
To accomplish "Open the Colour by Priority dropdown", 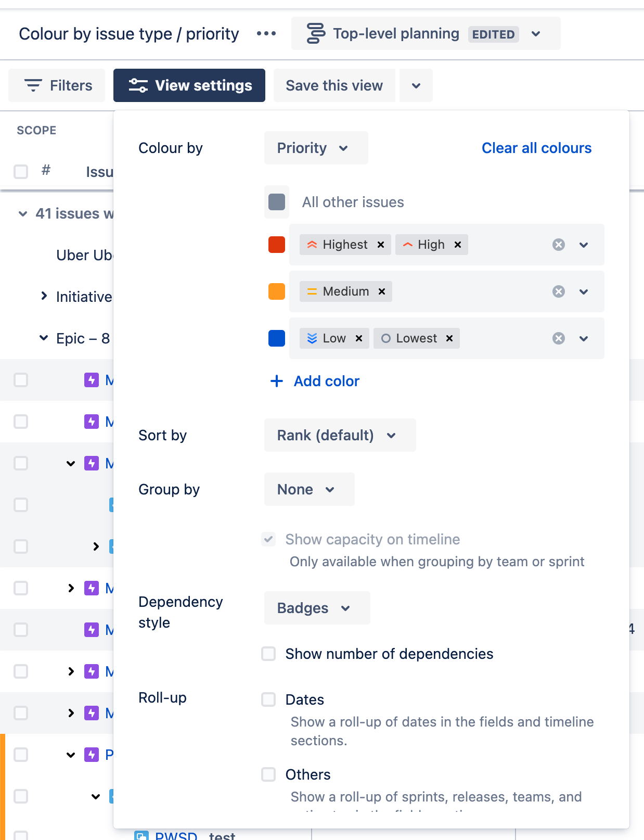I will [316, 148].
